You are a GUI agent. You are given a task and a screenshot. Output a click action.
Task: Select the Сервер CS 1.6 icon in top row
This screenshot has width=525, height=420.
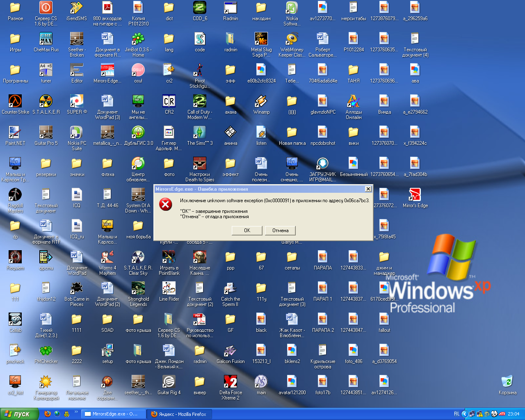(x=46, y=13)
